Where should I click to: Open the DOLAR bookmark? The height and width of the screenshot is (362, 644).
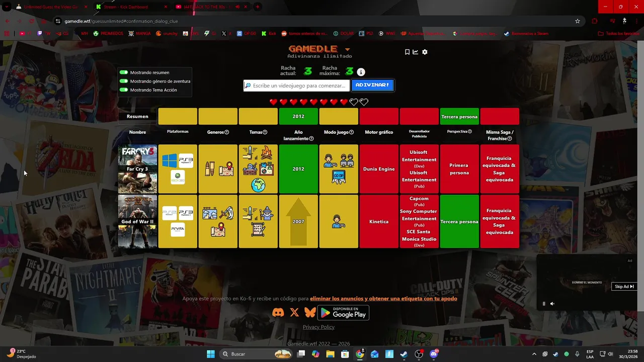click(x=343, y=34)
